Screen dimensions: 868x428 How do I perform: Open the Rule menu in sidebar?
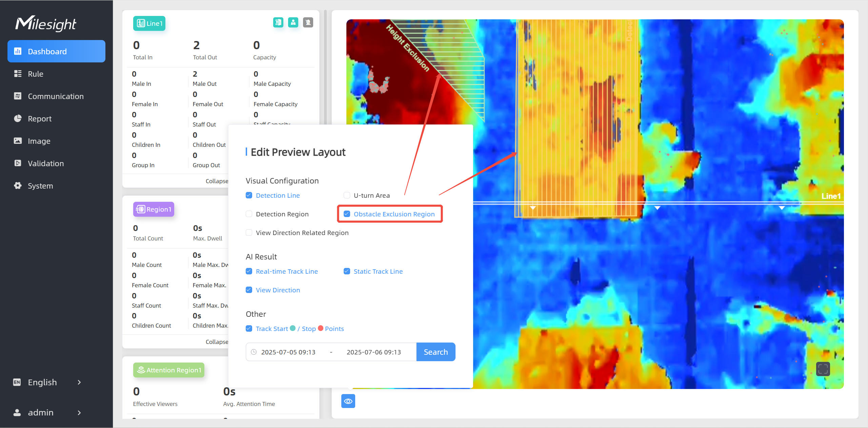pyautogui.click(x=36, y=74)
